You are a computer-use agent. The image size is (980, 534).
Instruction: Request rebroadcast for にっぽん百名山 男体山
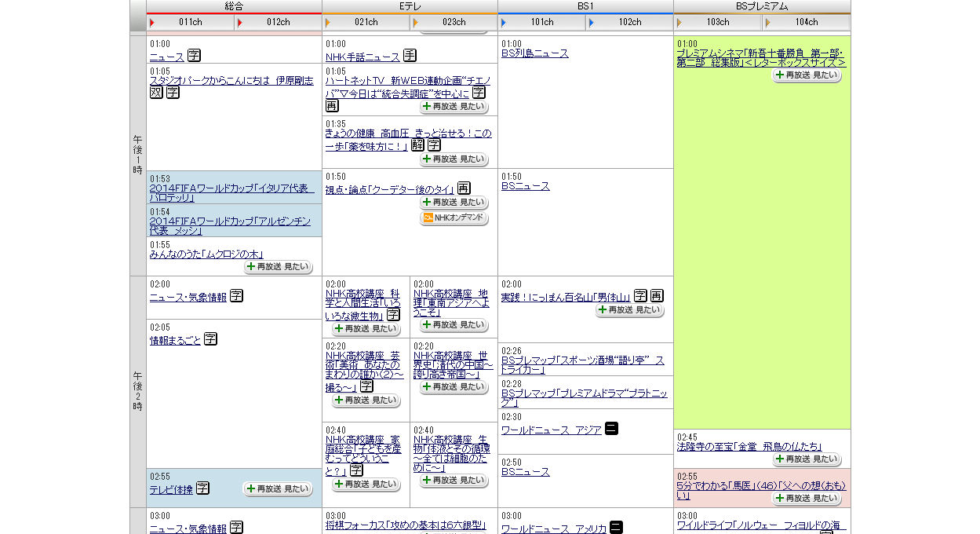click(629, 309)
